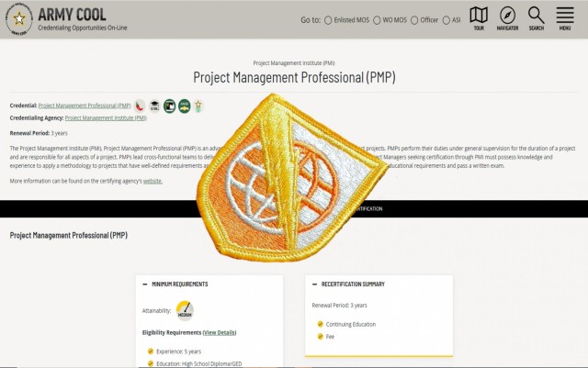588x368 pixels.
Task: Open the Tour map icon
Action: tap(479, 18)
